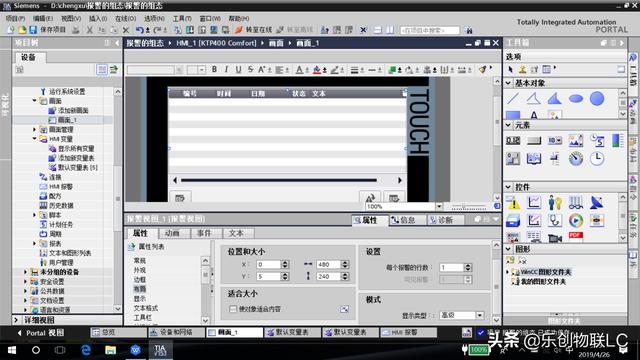
Task: Select the Ellipse basic object
Action: [576, 98]
